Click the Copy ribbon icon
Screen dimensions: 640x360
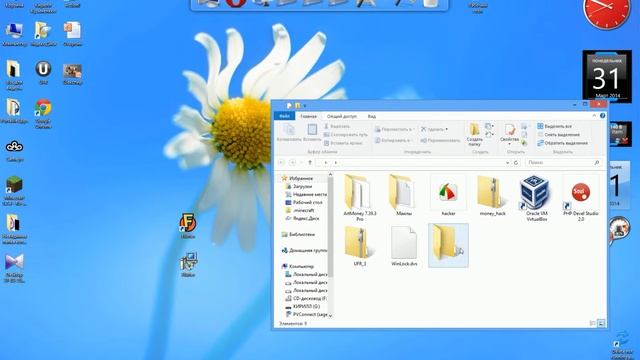pyautogui.click(x=289, y=133)
